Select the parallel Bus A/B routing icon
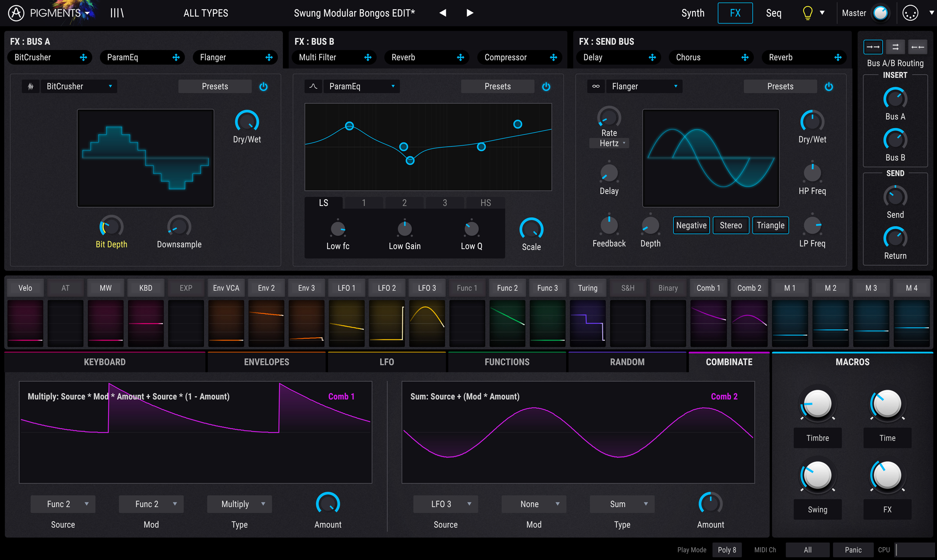The image size is (937, 560). tap(895, 47)
